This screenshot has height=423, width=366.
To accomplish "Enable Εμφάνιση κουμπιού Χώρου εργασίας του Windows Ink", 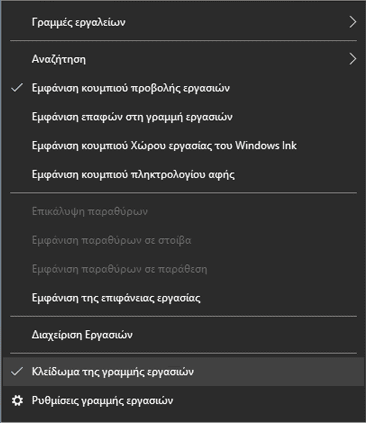I will point(183,146).
